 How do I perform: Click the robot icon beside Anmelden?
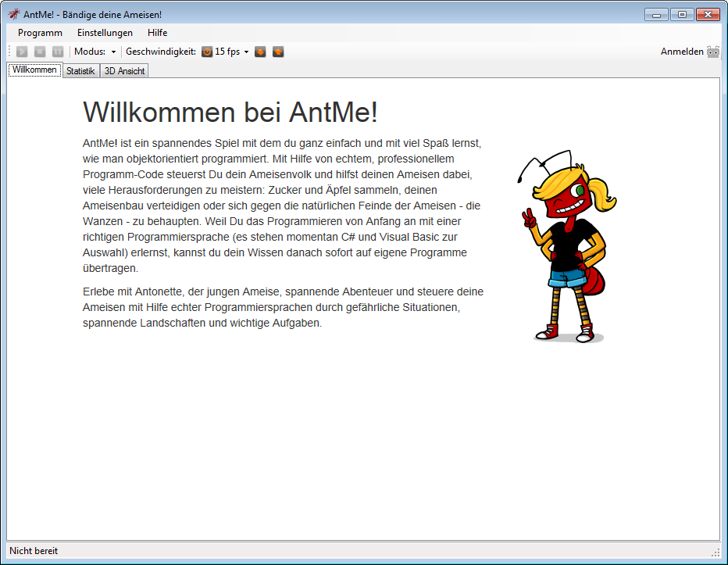click(713, 52)
